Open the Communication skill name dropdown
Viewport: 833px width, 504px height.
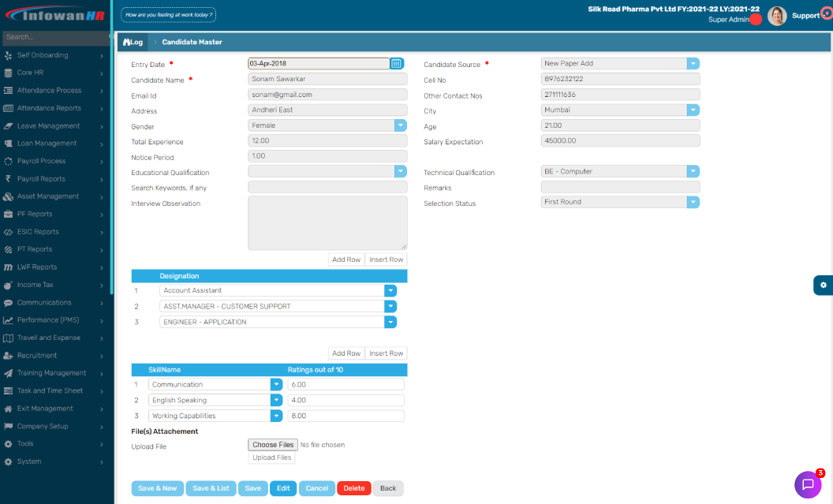276,385
